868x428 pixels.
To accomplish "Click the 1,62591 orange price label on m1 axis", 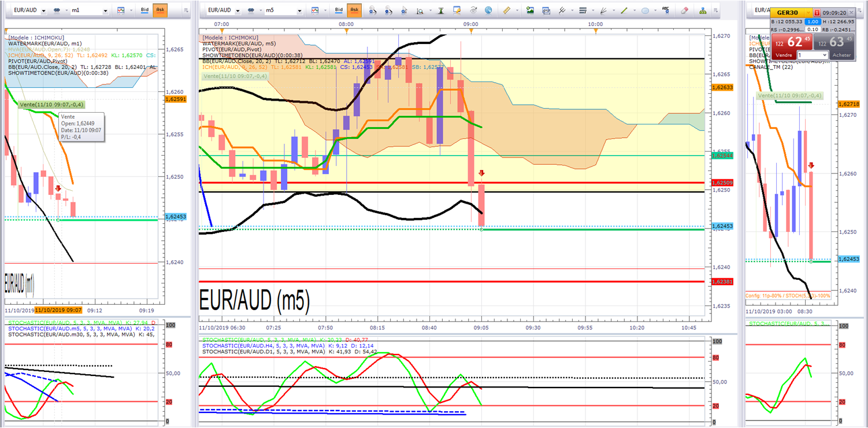I will (x=175, y=99).
